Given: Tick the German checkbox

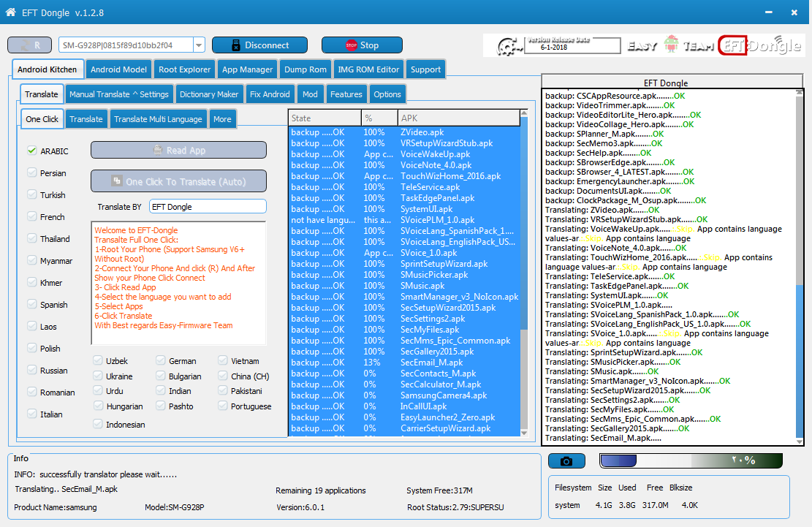Looking at the screenshot, I should (x=161, y=360).
